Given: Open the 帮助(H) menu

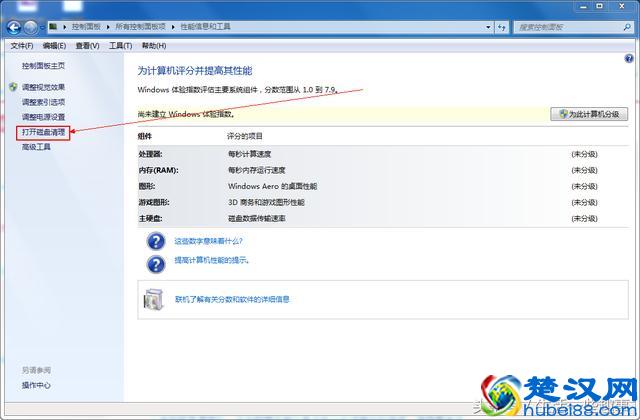Looking at the screenshot, I should tap(154, 46).
